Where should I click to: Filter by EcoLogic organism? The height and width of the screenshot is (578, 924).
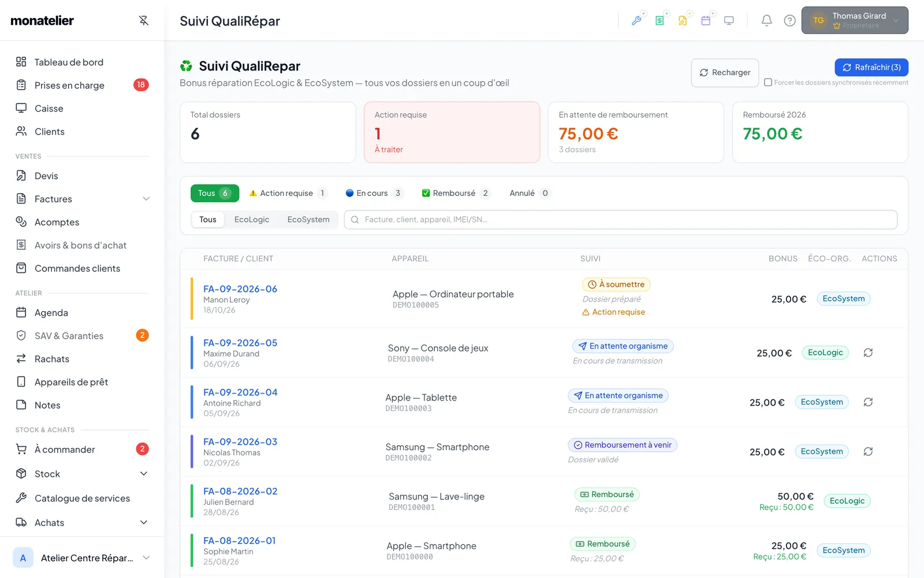252,220
